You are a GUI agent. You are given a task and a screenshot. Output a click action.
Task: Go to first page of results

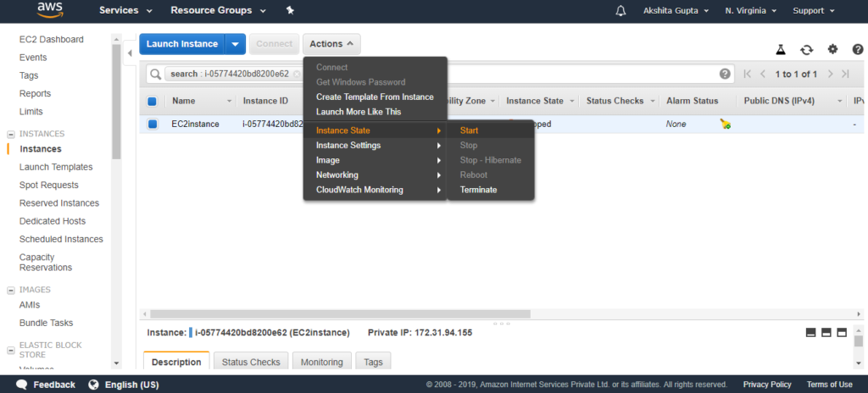(x=748, y=75)
